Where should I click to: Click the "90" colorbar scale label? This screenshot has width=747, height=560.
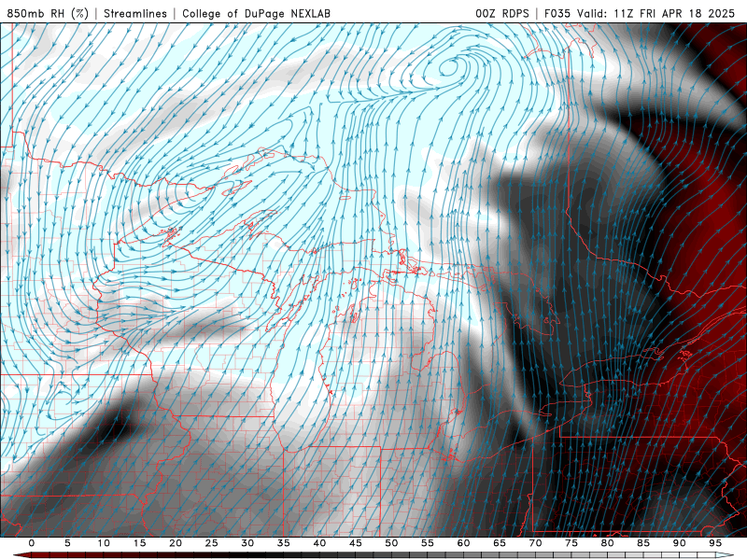coord(680,543)
